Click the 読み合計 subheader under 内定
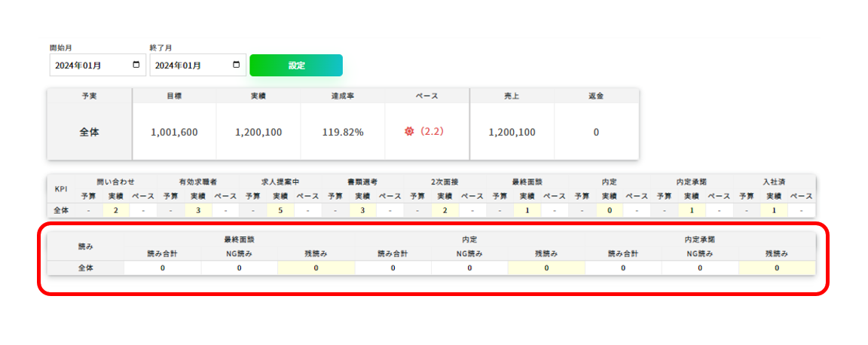 click(393, 254)
